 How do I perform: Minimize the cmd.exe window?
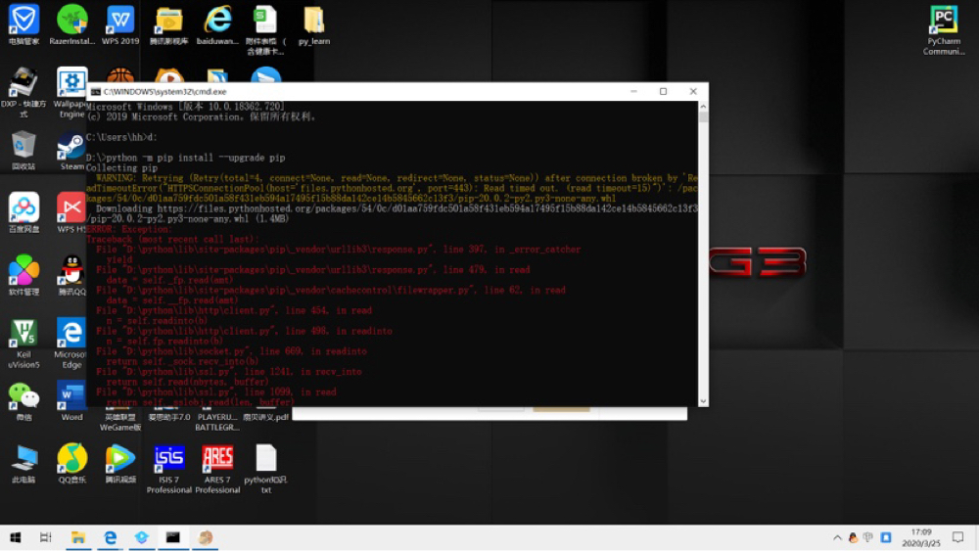tap(633, 92)
